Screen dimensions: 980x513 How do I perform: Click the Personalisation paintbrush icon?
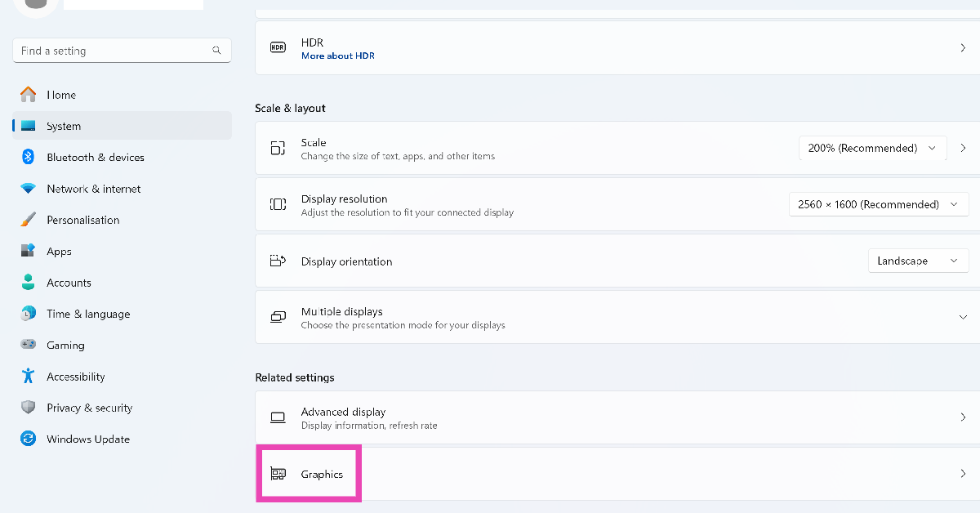point(28,220)
